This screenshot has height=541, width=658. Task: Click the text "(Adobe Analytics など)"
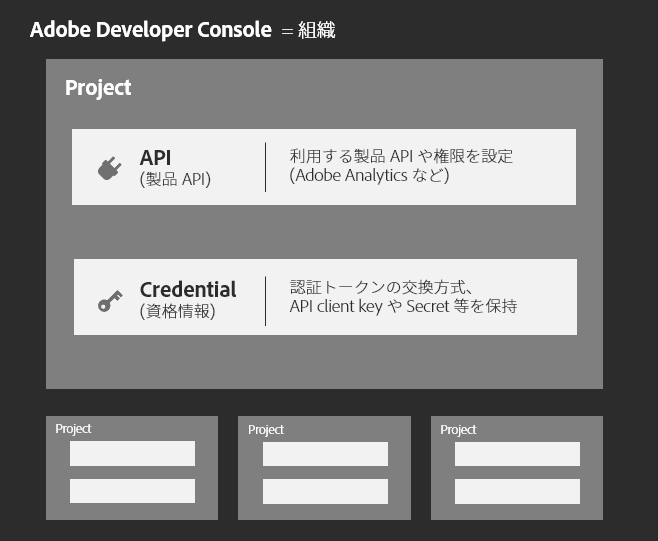tap(369, 175)
